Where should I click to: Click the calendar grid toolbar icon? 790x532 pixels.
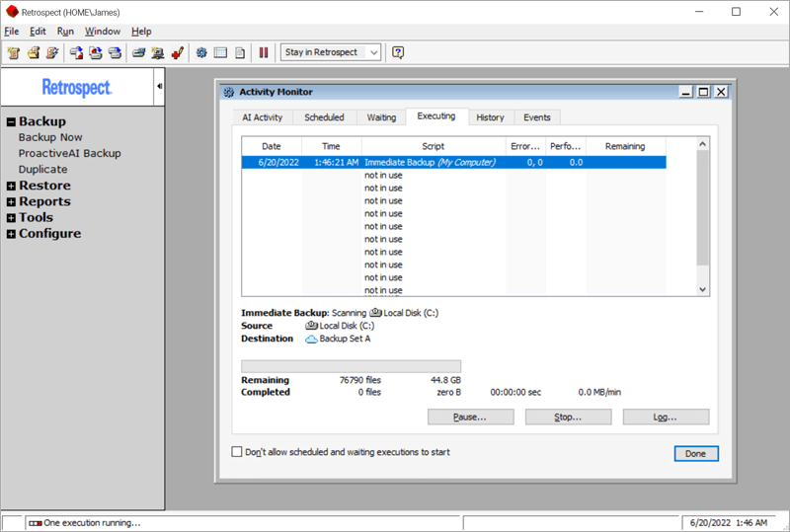pos(220,52)
